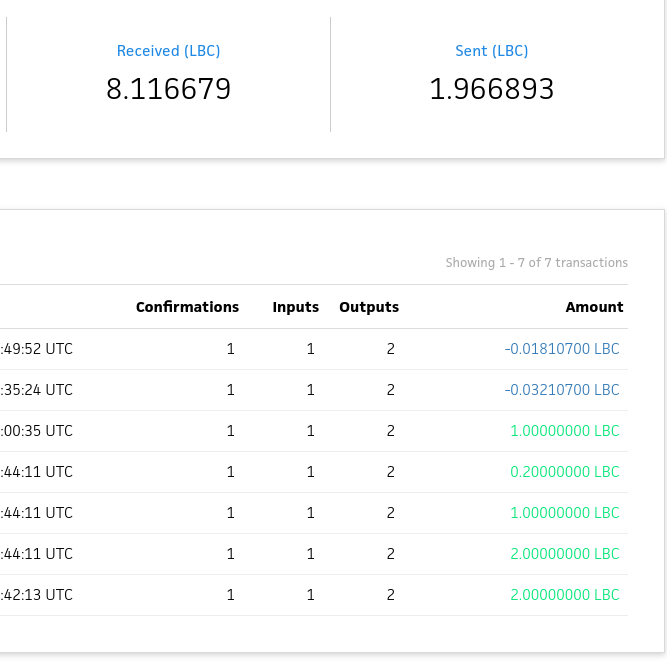
Task: Click the :49:52 UTC timestamp
Action: coord(37,349)
